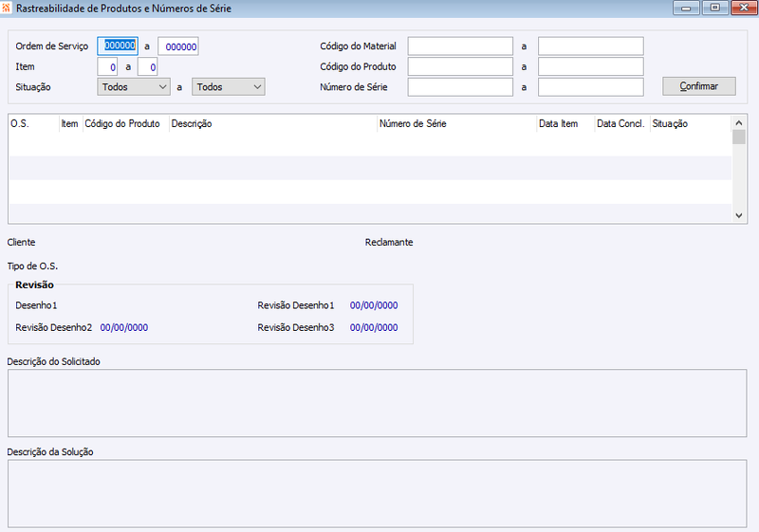Click the second Item number field
This screenshot has width=759, height=532.
pos(148,66)
